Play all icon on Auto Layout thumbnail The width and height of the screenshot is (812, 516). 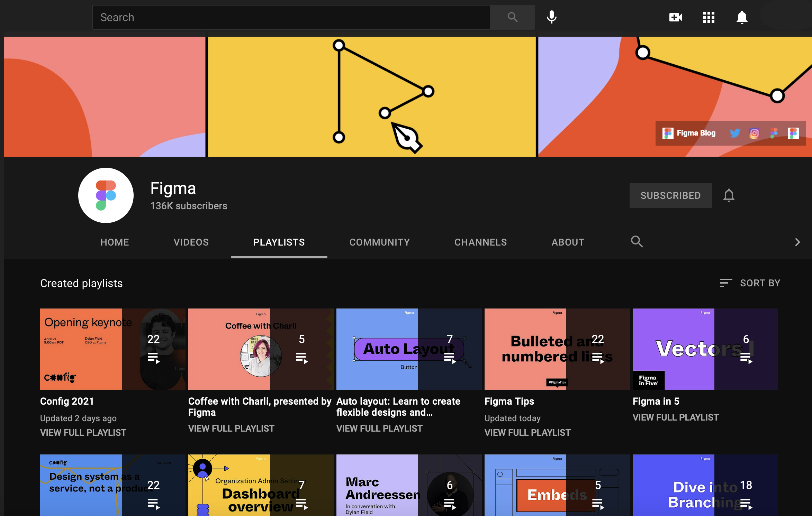coord(450,358)
